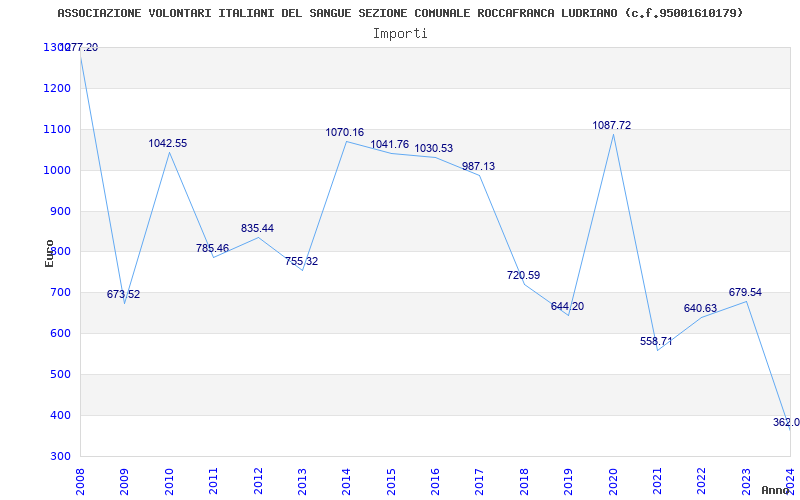
Task: Click the data label 558.71
Action: click(x=656, y=341)
